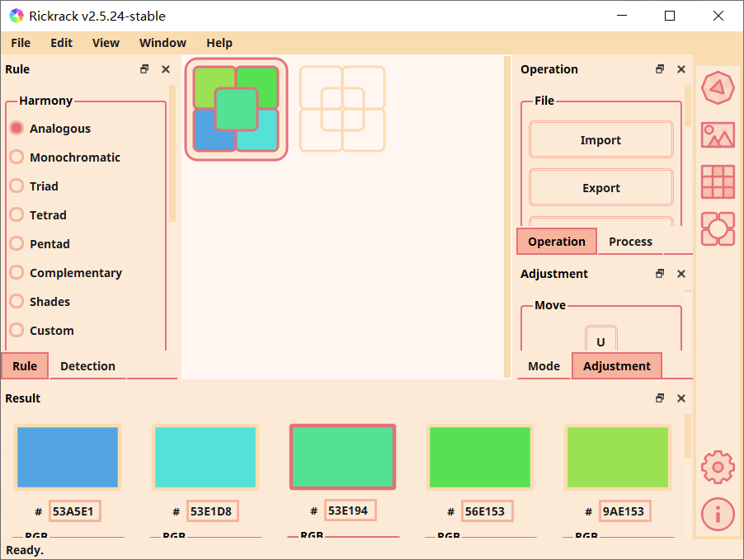The height and width of the screenshot is (560, 744).
Task: Select the blue 53A5E1 color swatch
Action: coord(68,458)
